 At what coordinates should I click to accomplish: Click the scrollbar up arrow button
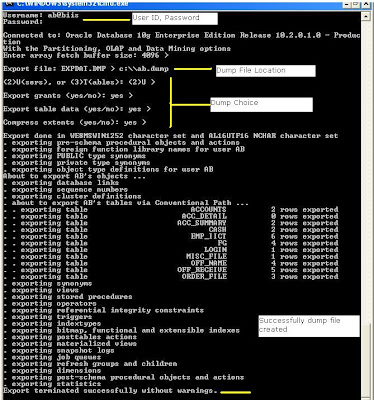[x=366, y=16]
